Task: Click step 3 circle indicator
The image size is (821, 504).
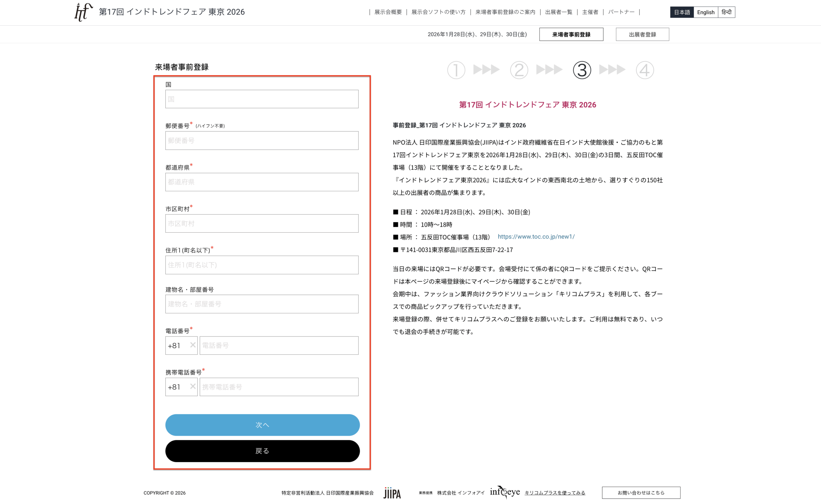Action: click(581, 70)
